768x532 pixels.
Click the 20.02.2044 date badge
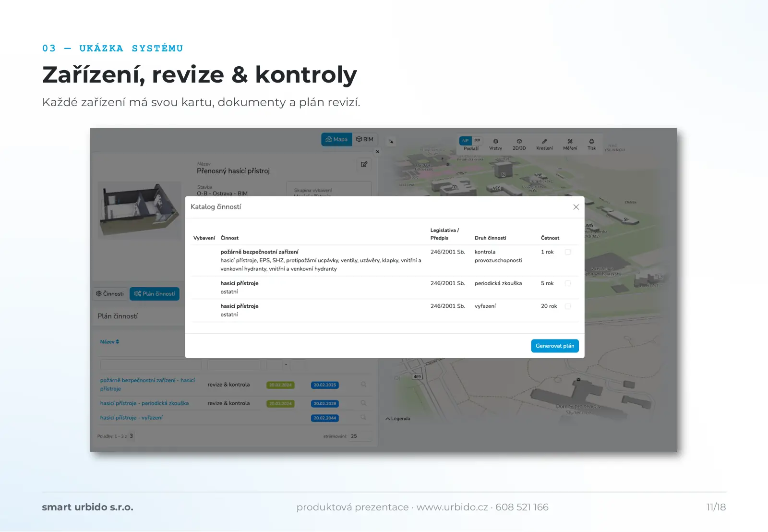(325, 418)
